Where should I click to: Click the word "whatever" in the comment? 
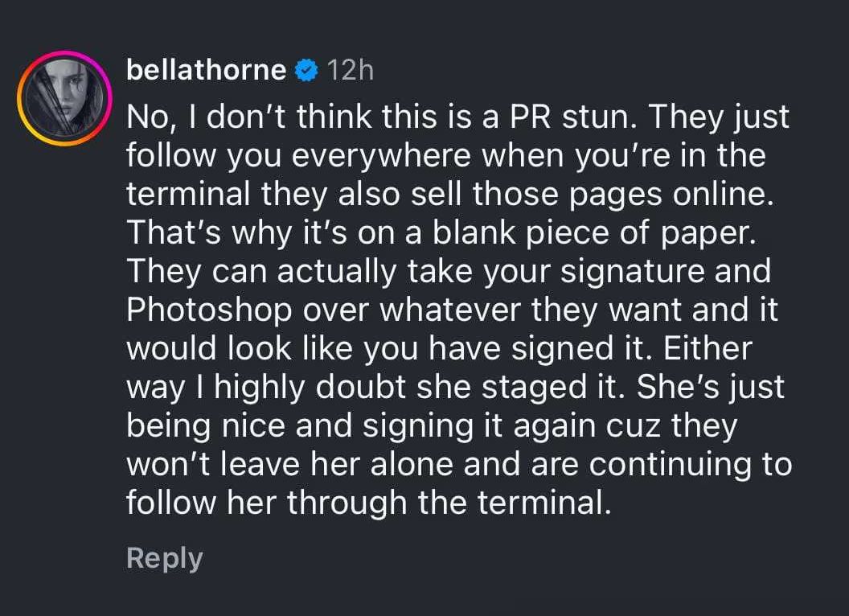tap(470, 310)
